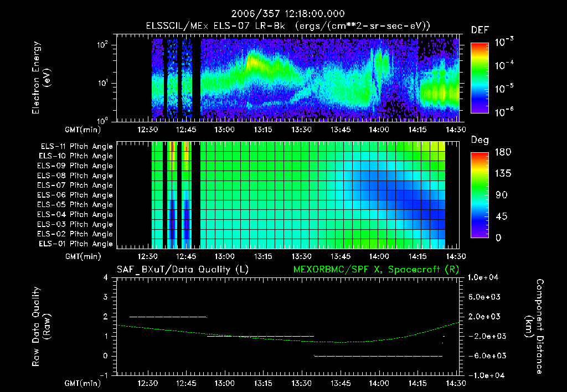567x392 pixels.
Task: Select the 'ELS-08 Pitch Angle' row label
Action: click(75, 176)
